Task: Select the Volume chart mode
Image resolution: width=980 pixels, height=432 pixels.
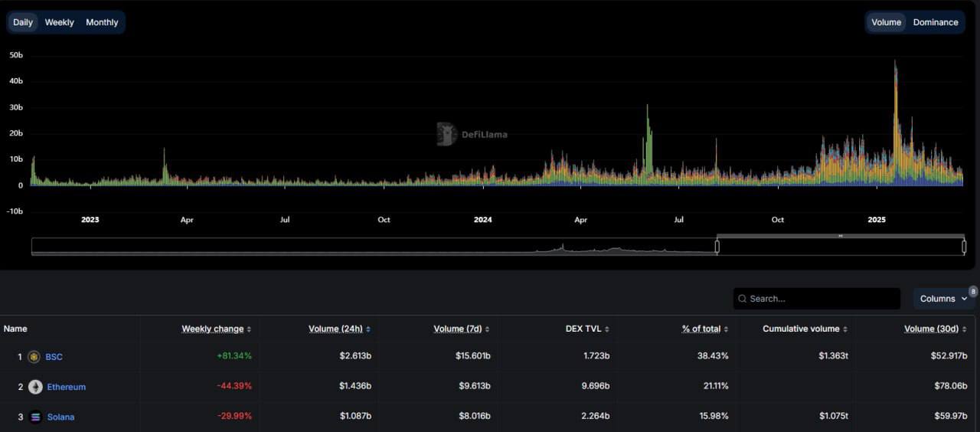Action: (886, 22)
